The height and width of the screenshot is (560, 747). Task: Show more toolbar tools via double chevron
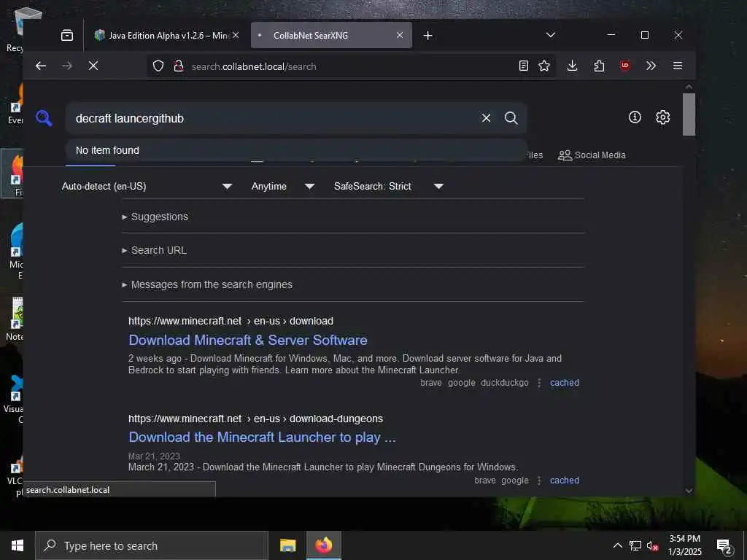click(651, 66)
